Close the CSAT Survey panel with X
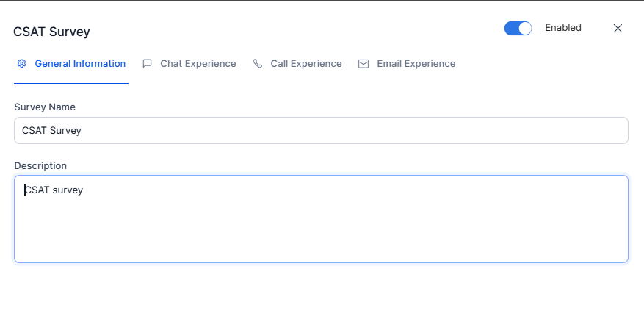This screenshot has height=319, width=644. 618,28
